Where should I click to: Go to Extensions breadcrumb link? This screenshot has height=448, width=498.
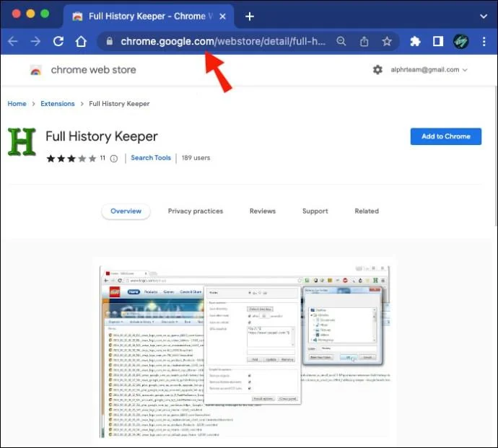[58, 104]
